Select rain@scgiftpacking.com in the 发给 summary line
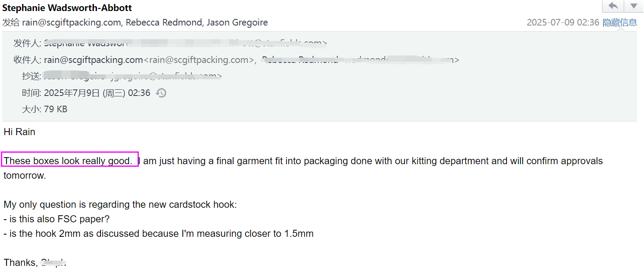644x276 pixels. [71, 22]
